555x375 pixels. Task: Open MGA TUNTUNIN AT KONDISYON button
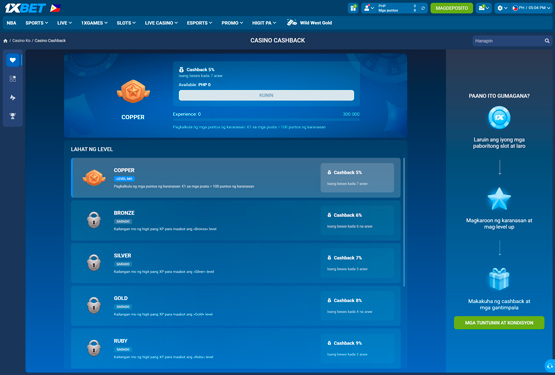pyautogui.click(x=499, y=323)
